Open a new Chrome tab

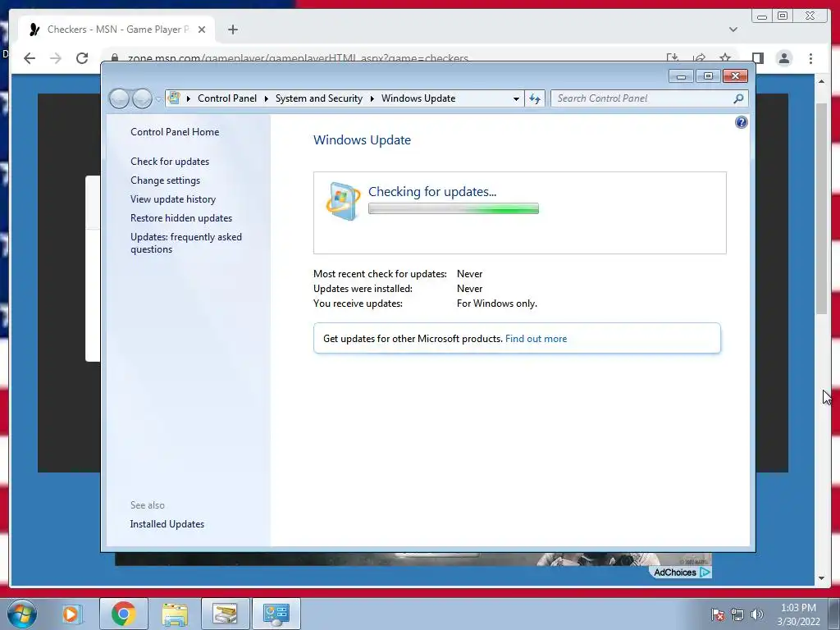[232, 30]
